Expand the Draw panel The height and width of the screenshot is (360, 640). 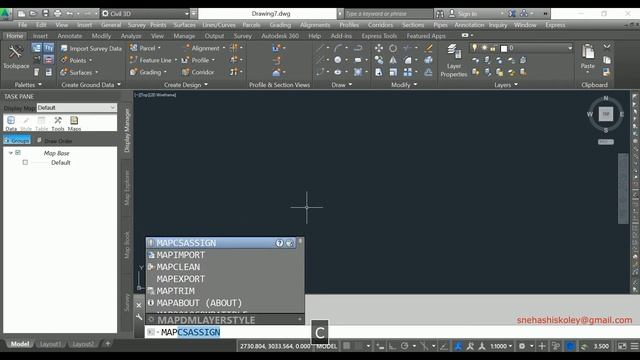[x=342, y=85]
